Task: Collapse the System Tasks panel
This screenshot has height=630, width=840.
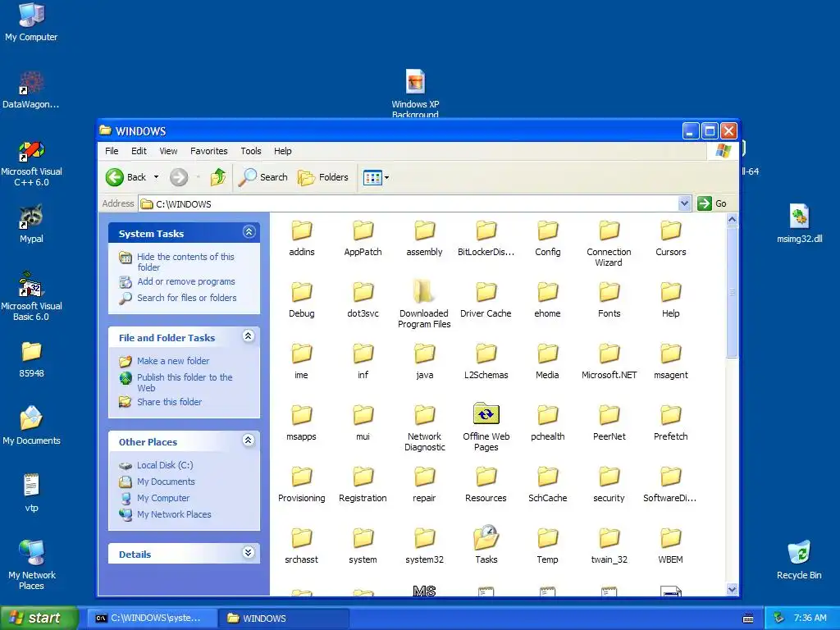Action: [x=249, y=232]
